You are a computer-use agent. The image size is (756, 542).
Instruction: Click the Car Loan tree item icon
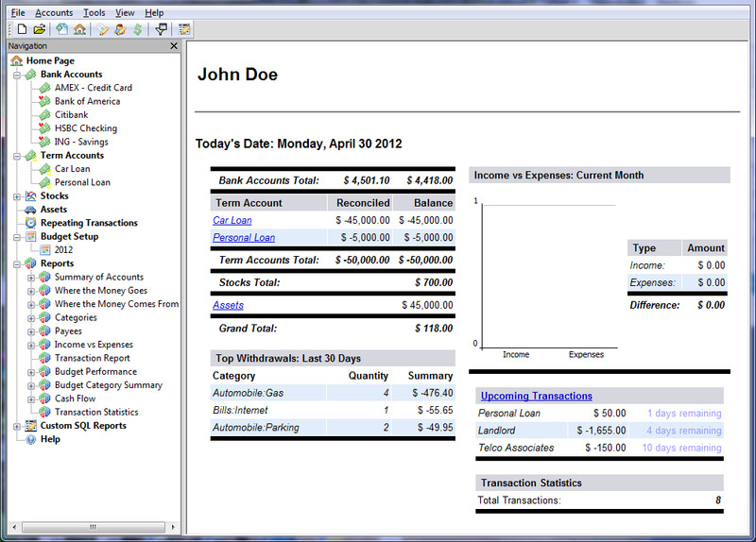44,169
